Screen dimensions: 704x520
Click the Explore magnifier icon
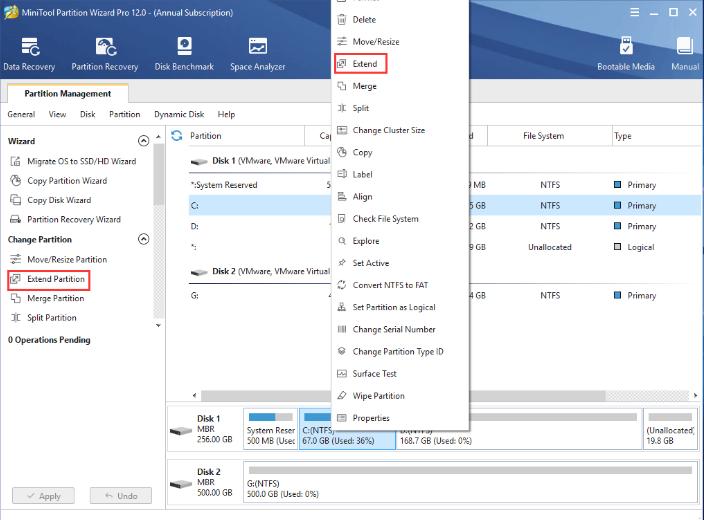342,241
